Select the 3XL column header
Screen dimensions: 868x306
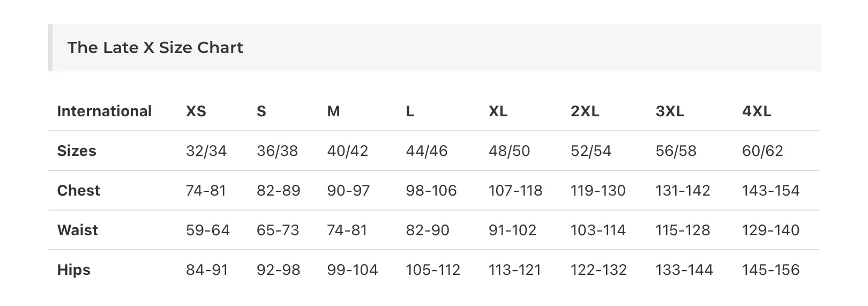670,111
